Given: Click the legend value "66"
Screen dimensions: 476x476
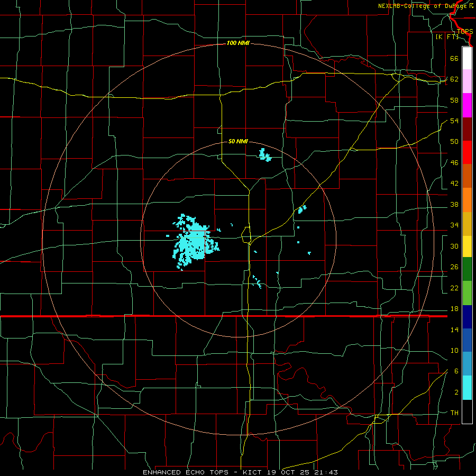Looking at the screenshot, I should [454, 58].
